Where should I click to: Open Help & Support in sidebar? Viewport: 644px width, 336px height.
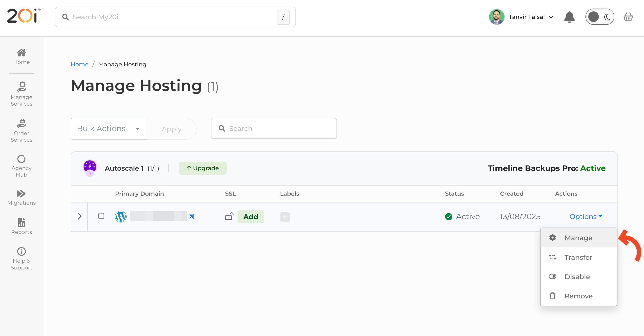(x=21, y=259)
